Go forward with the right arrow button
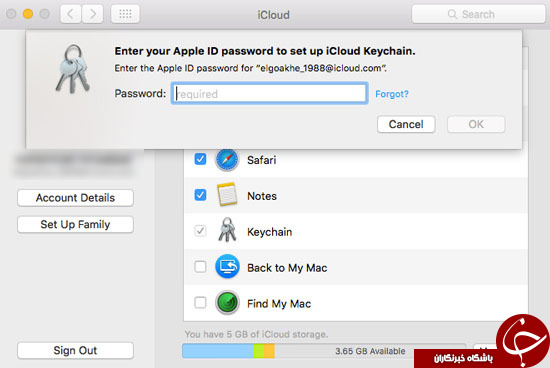This screenshot has height=368, width=550. [x=93, y=14]
